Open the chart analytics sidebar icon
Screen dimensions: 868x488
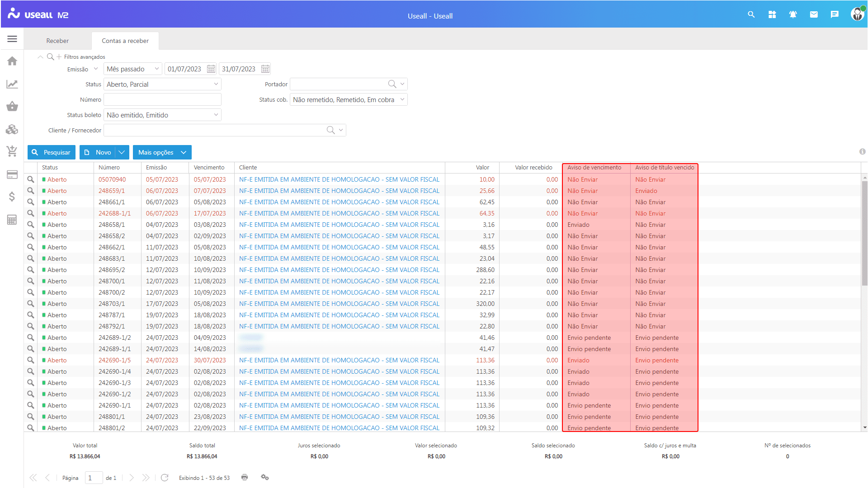point(12,84)
